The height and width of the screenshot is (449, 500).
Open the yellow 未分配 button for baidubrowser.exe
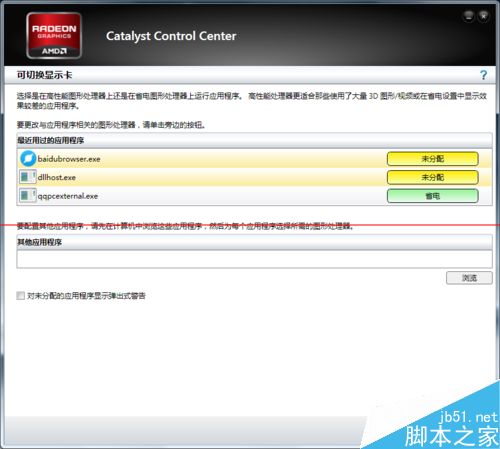[x=432, y=159]
